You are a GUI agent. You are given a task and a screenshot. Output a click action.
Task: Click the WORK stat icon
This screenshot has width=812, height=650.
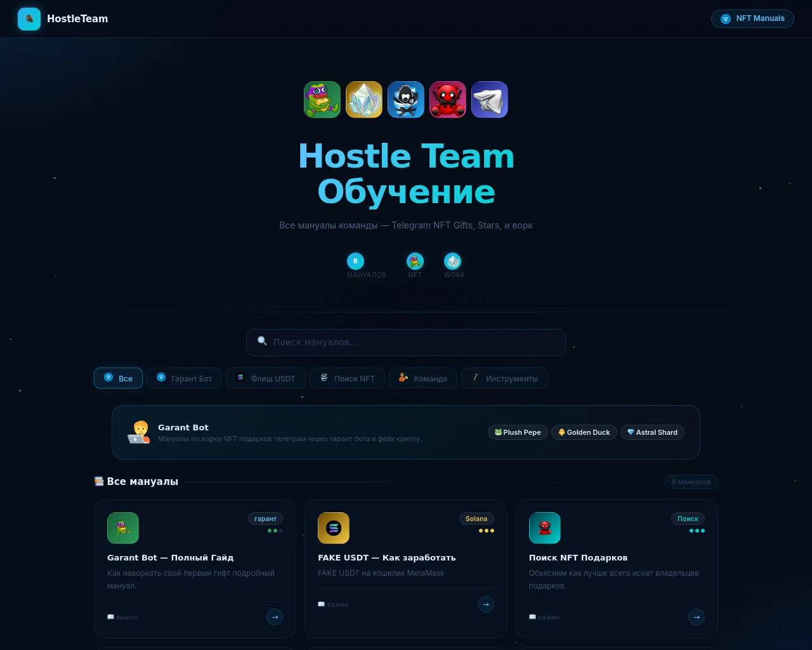pos(453,261)
